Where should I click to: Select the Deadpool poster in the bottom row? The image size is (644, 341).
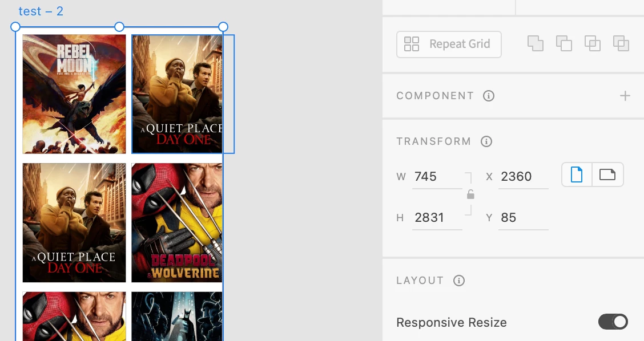click(74, 316)
